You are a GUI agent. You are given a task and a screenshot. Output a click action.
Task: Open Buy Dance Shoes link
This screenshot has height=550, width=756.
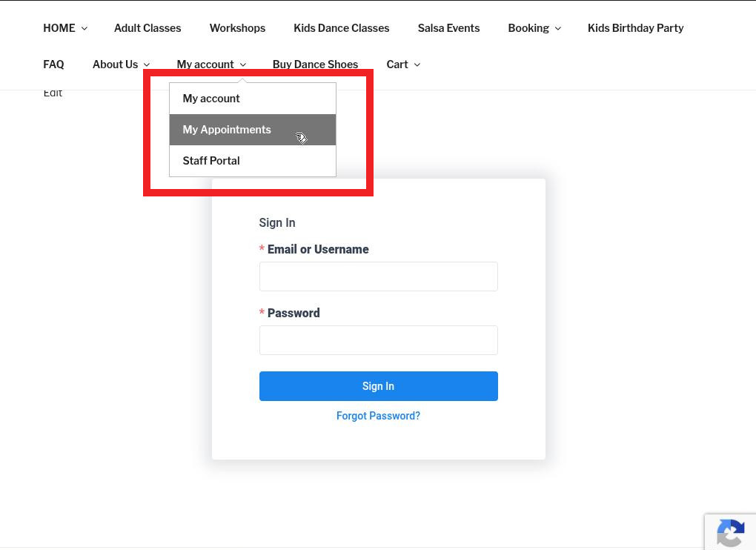[315, 64]
